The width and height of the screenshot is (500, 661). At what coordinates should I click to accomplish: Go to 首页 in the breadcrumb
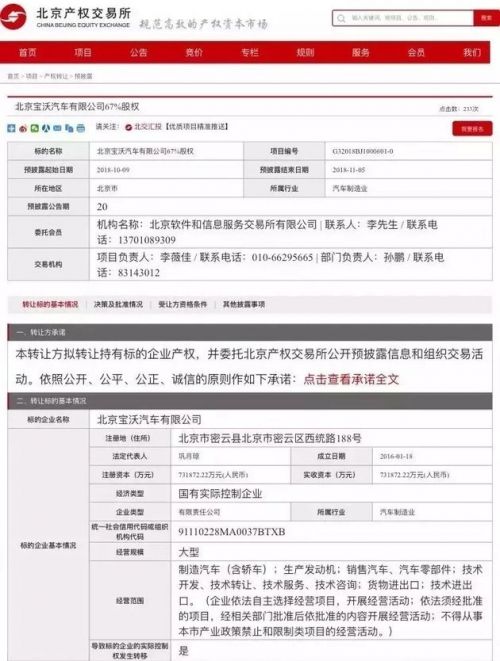(x=13, y=76)
